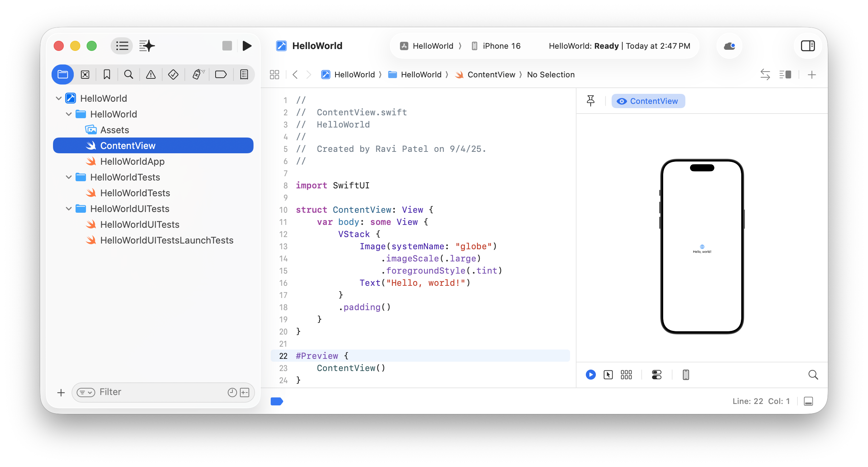Viewport: 868px width, 467px height.
Task: Open the Find navigator magnifier
Action: 129,74
